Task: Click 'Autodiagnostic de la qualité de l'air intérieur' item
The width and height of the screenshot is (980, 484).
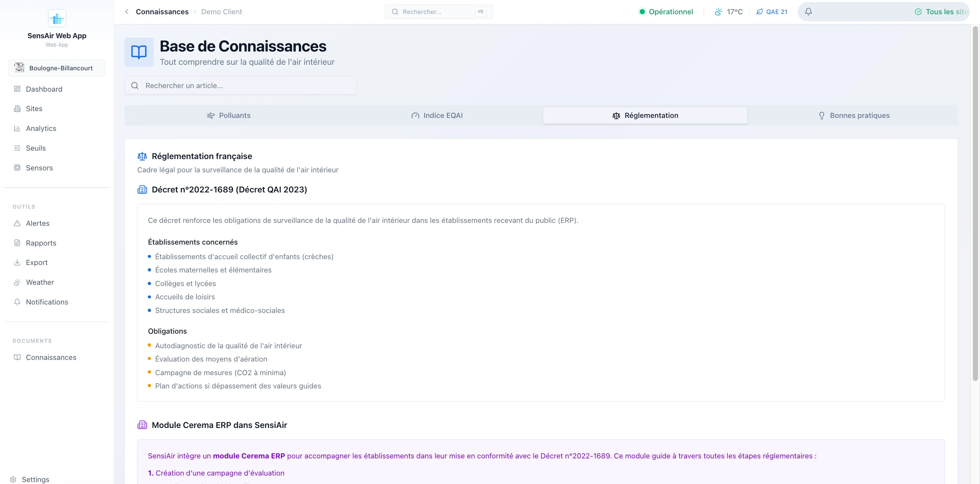Action: (229, 346)
